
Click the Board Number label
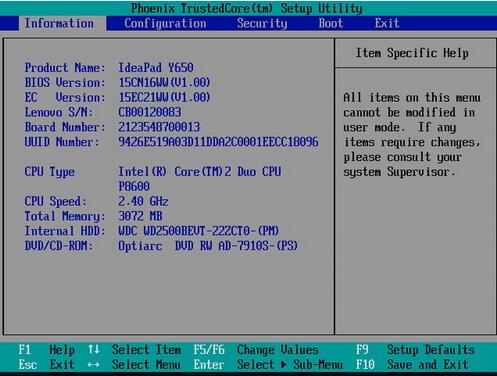(65, 127)
